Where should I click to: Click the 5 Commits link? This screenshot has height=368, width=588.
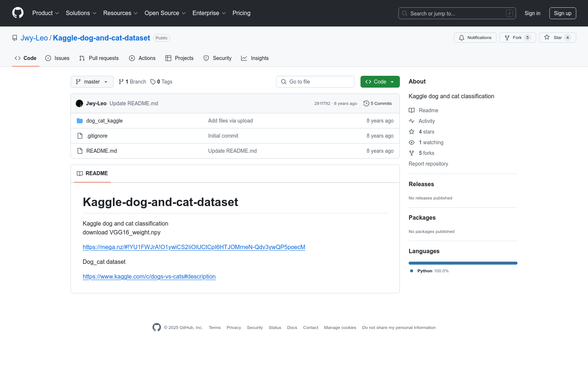[x=377, y=103]
